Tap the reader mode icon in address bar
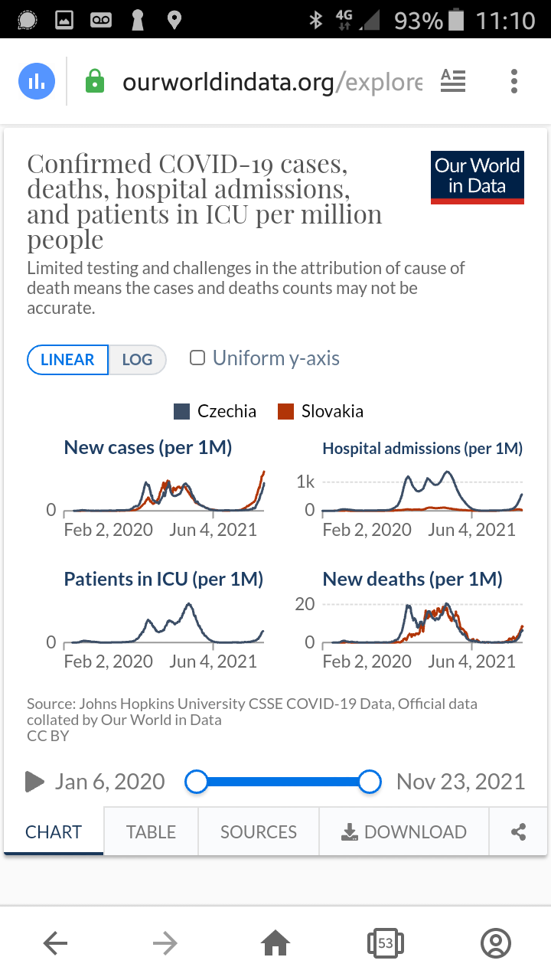551x980 pixels. coord(453,81)
